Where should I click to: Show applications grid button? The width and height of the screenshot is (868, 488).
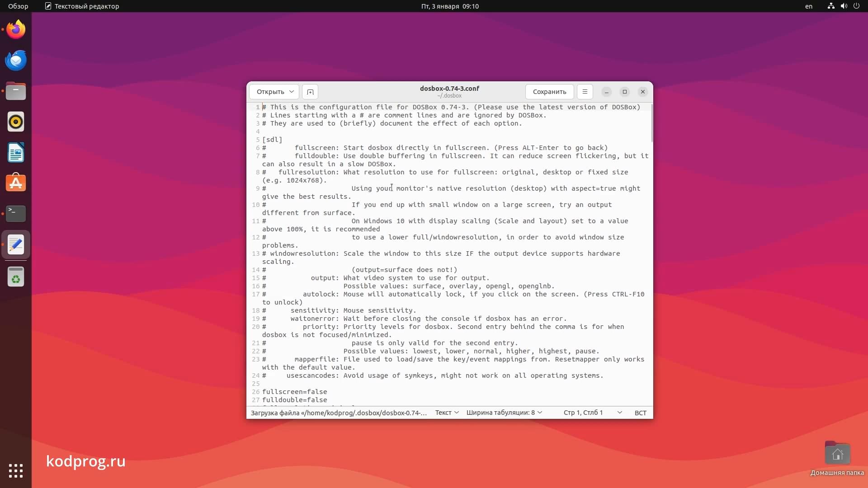tap(16, 470)
